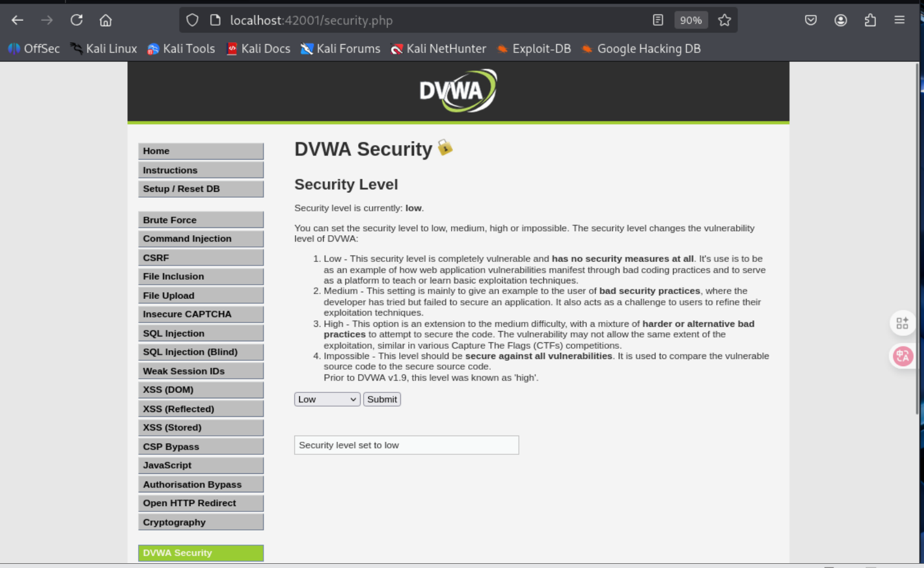Click the pink translate floating icon

coord(903,356)
